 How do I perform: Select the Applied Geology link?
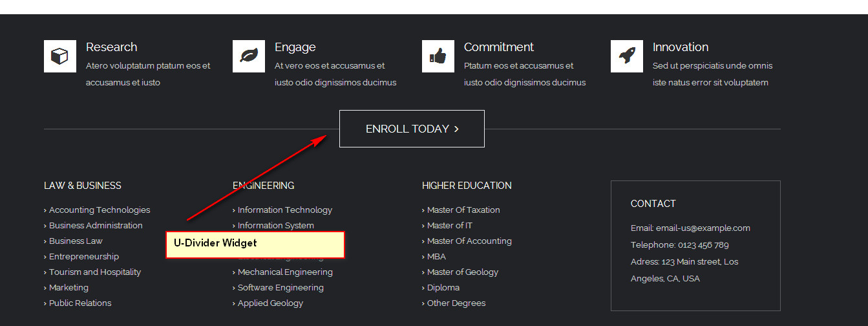click(x=270, y=303)
